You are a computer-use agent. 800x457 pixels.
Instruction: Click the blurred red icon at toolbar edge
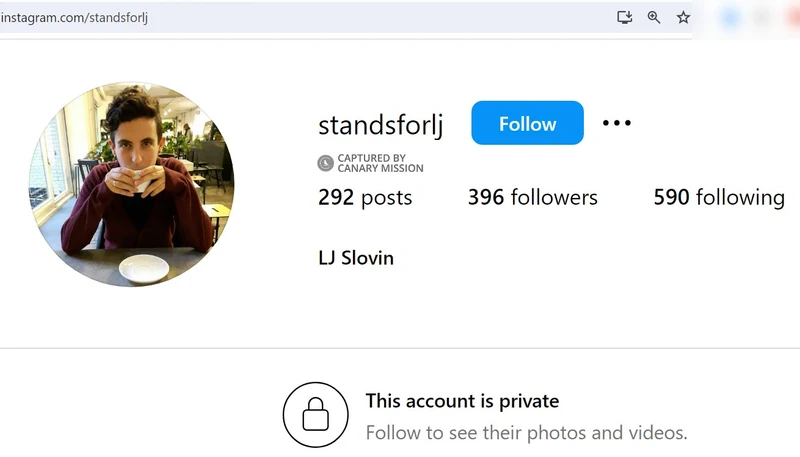coord(794,17)
